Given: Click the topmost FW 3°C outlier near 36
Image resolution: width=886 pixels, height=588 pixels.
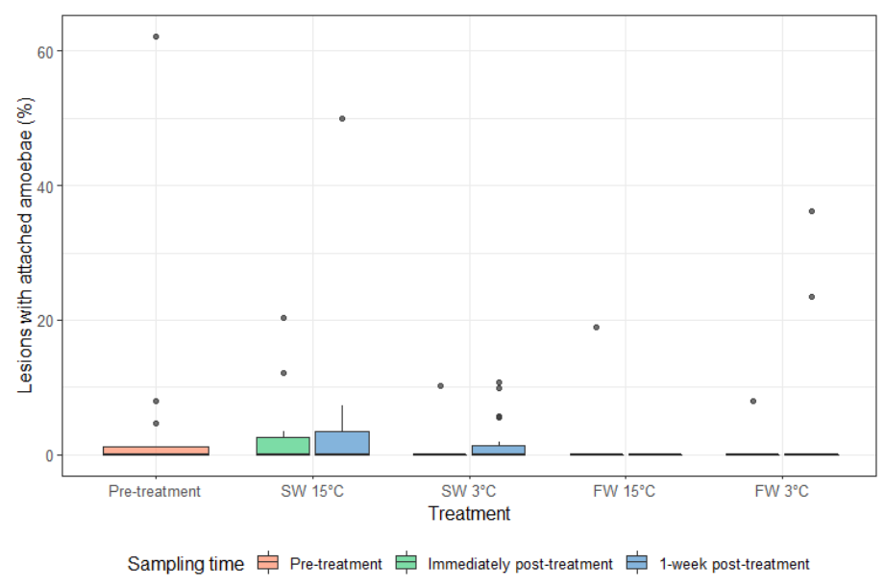Looking at the screenshot, I should (x=812, y=211).
